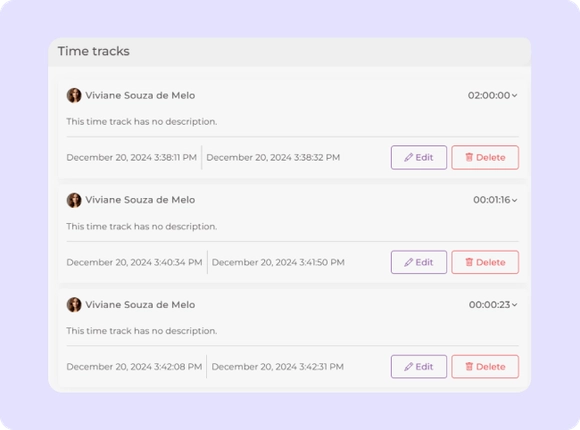Image resolution: width=580 pixels, height=430 pixels.
Task: Click the trash icon for the 00:01:16 track
Action: coord(469,262)
